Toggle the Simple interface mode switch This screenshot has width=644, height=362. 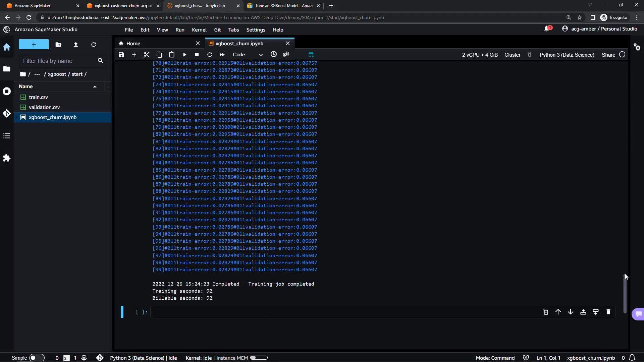tap(37, 358)
